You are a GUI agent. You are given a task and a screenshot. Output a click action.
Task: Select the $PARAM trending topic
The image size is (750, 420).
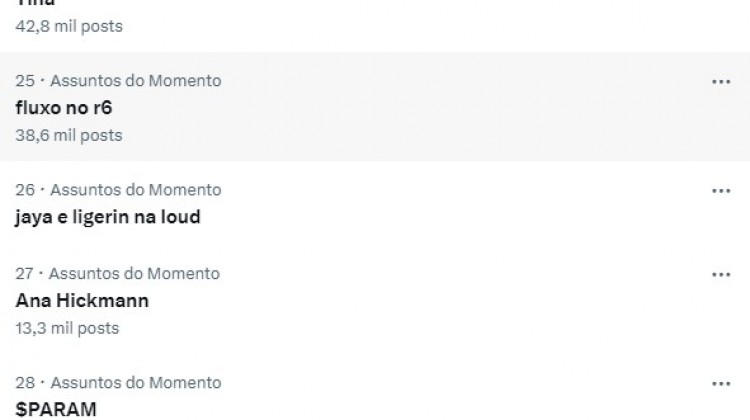[x=56, y=409]
